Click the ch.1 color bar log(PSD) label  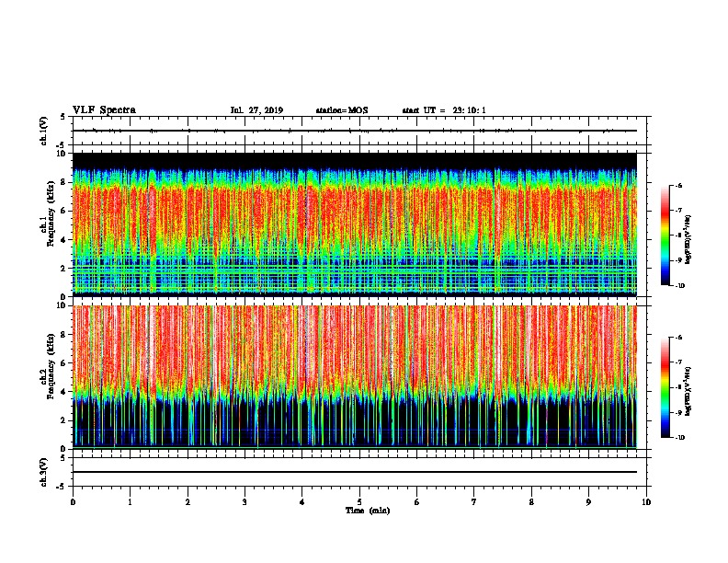click(x=688, y=239)
